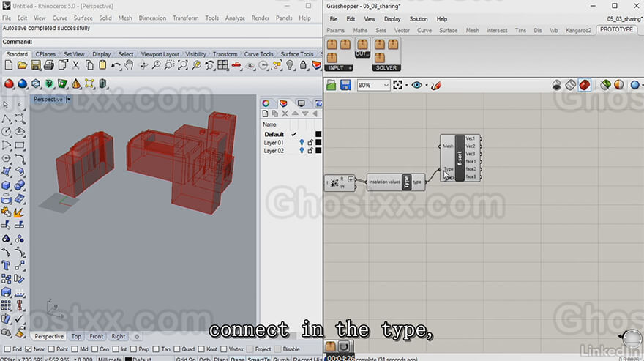This screenshot has height=361, width=644.
Task: Click Grasshopper zoom extents icon
Action: [397, 85]
